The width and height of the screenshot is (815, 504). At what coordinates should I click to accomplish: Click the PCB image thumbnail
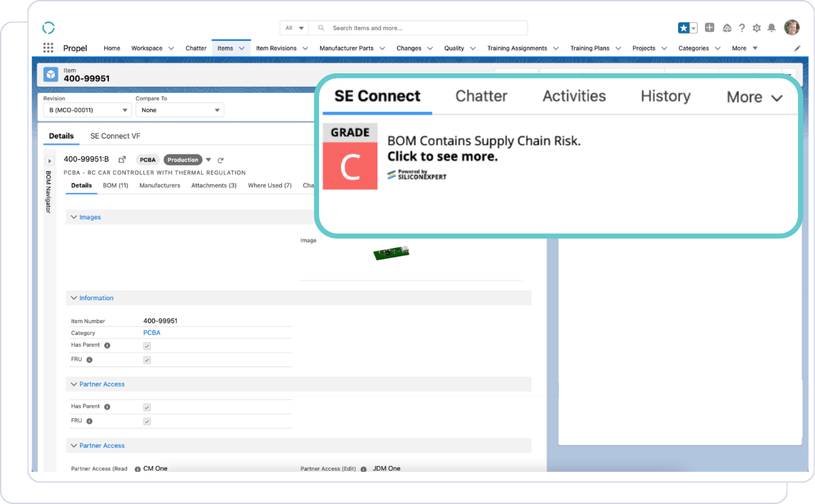391,253
